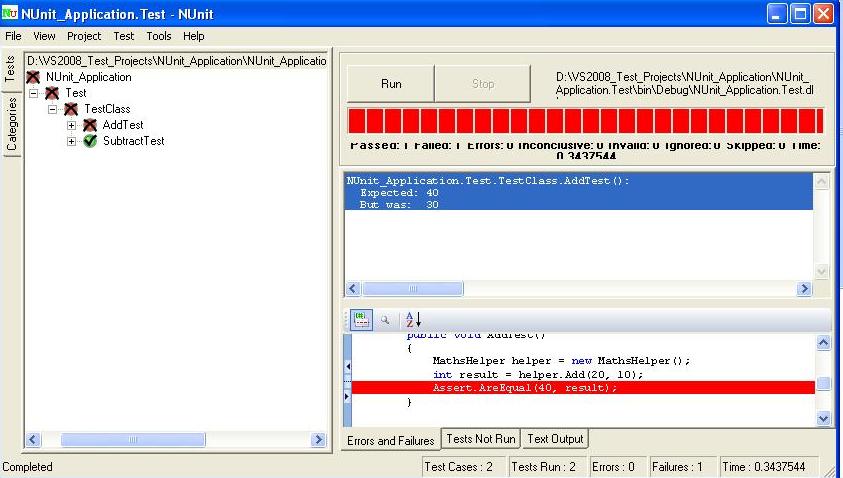Maximize the NUnit window
Viewport: 843px width, 478px height.
800,13
